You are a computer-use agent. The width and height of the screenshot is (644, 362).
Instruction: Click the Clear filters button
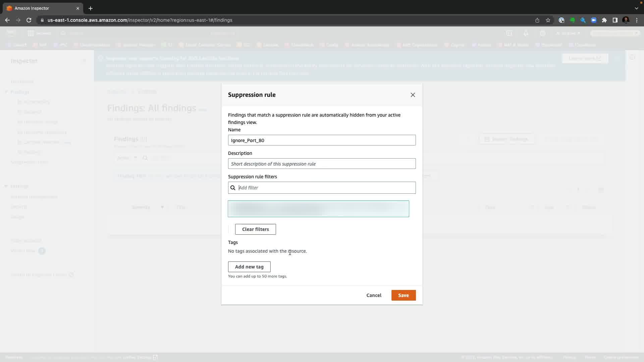click(x=255, y=229)
